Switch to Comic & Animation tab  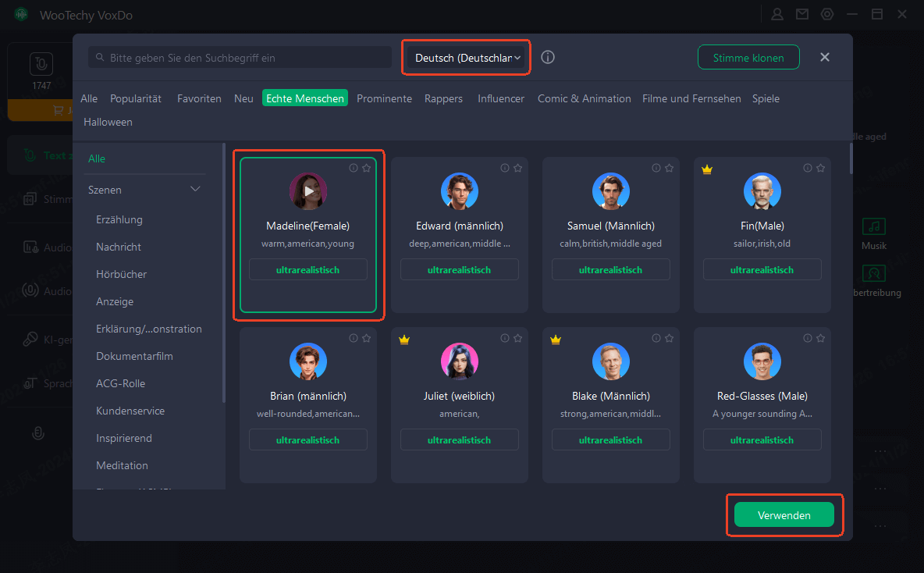[x=584, y=98]
